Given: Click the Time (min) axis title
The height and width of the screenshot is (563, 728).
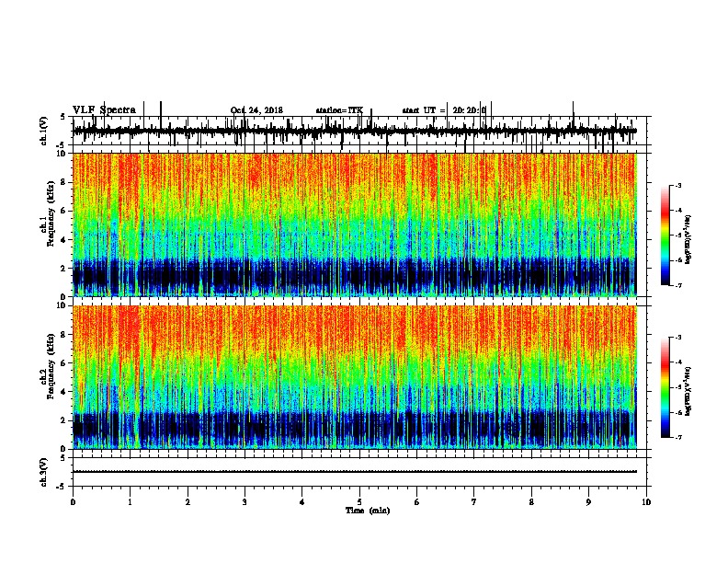Looking at the screenshot, I should (368, 511).
